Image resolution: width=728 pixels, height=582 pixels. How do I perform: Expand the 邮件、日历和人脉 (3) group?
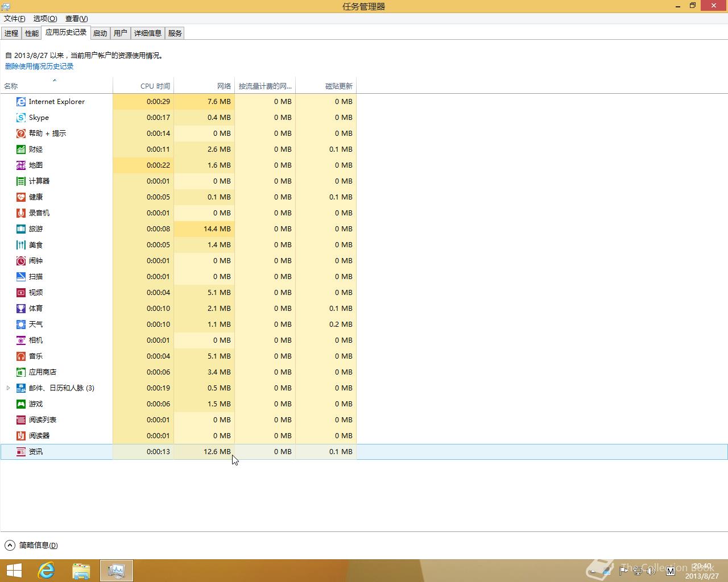click(x=8, y=388)
